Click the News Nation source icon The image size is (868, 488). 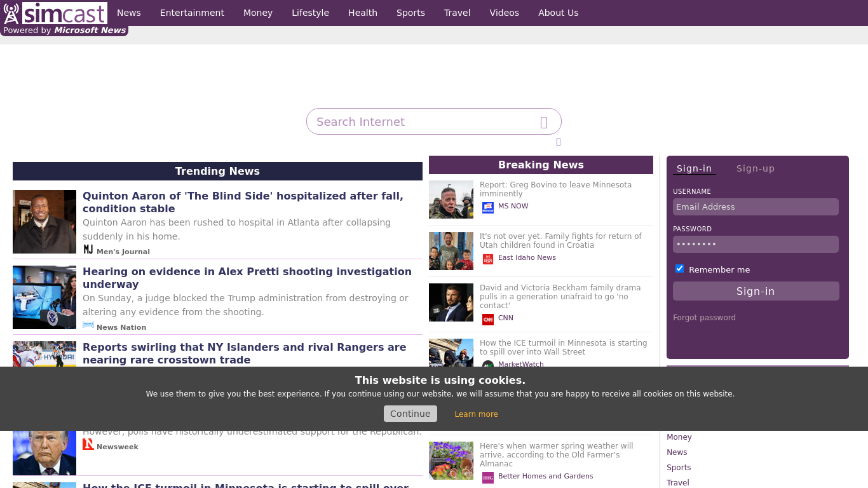(88, 325)
